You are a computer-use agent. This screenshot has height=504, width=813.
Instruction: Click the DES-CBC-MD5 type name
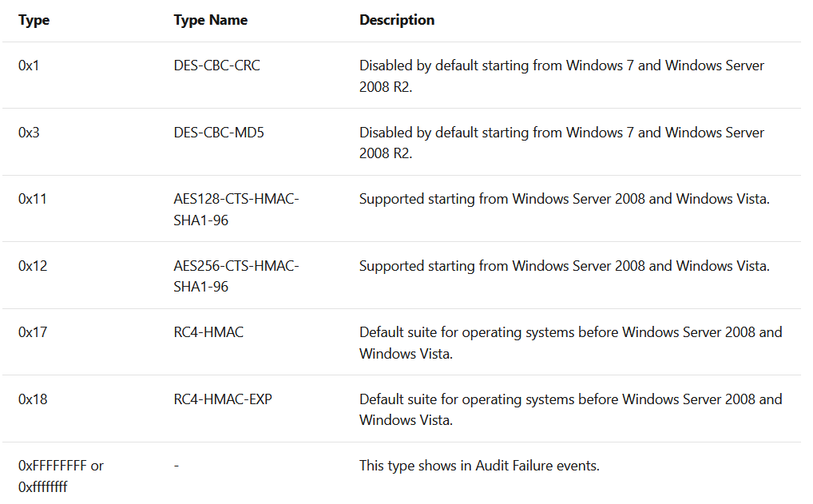(x=219, y=133)
